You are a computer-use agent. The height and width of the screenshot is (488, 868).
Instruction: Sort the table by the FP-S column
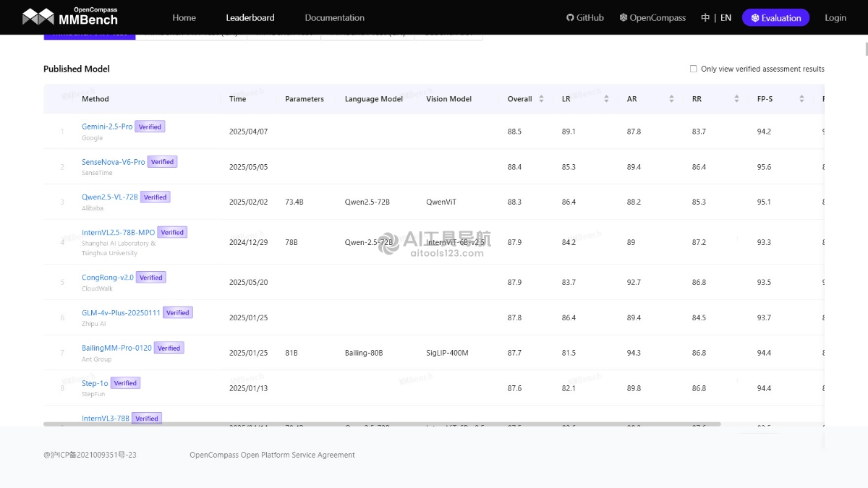pyautogui.click(x=801, y=99)
